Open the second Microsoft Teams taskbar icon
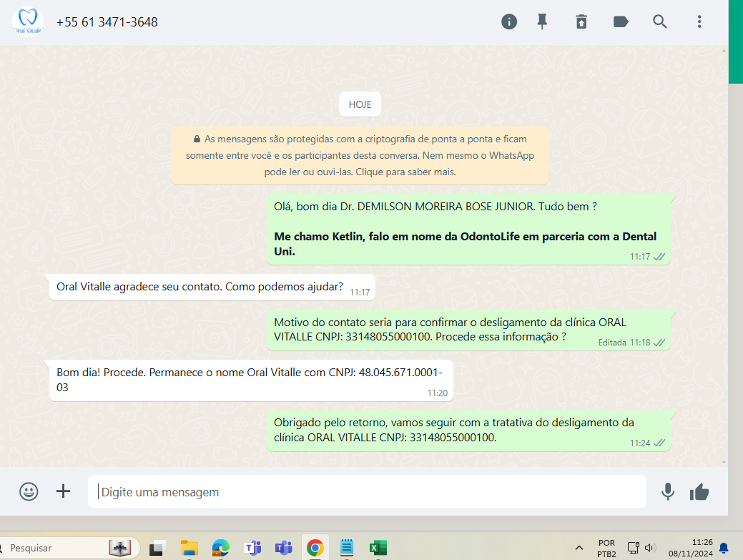The height and width of the screenshot is (560, 743). coord(284,548)
